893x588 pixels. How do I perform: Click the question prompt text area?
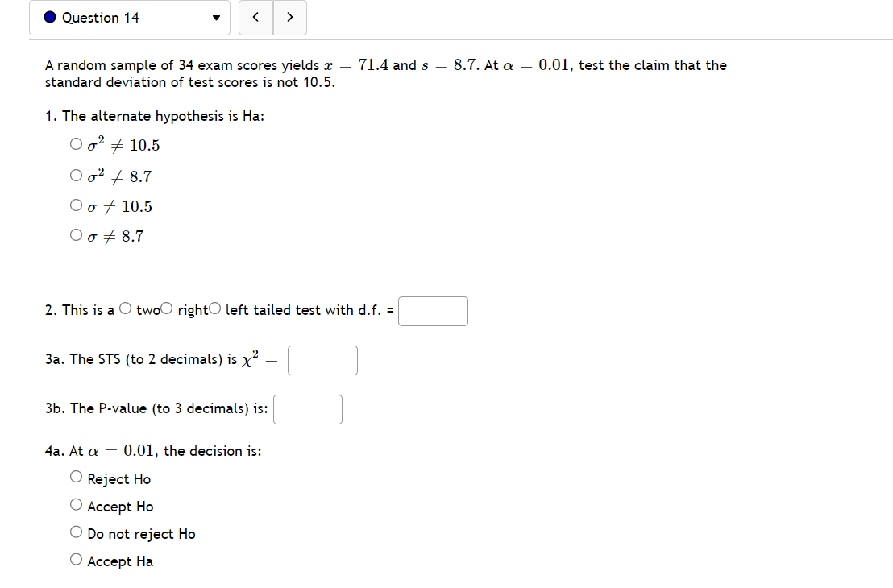tap(385, 73)
